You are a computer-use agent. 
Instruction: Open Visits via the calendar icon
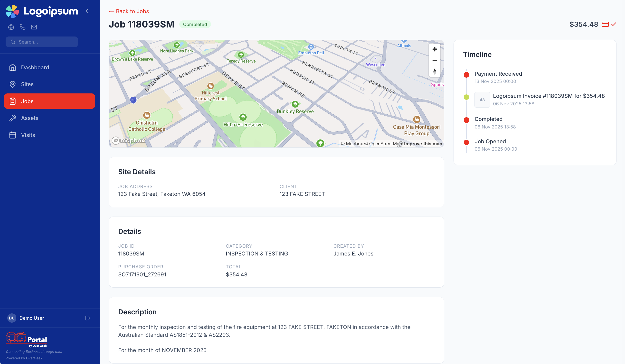pos(28,135)
